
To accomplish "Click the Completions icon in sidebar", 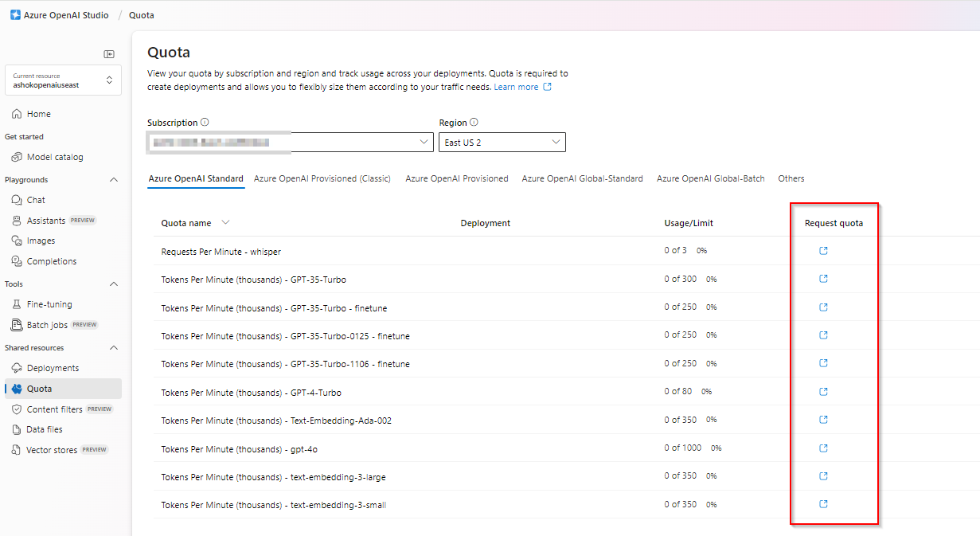I will pyautogui.click(x=17, y=261).
